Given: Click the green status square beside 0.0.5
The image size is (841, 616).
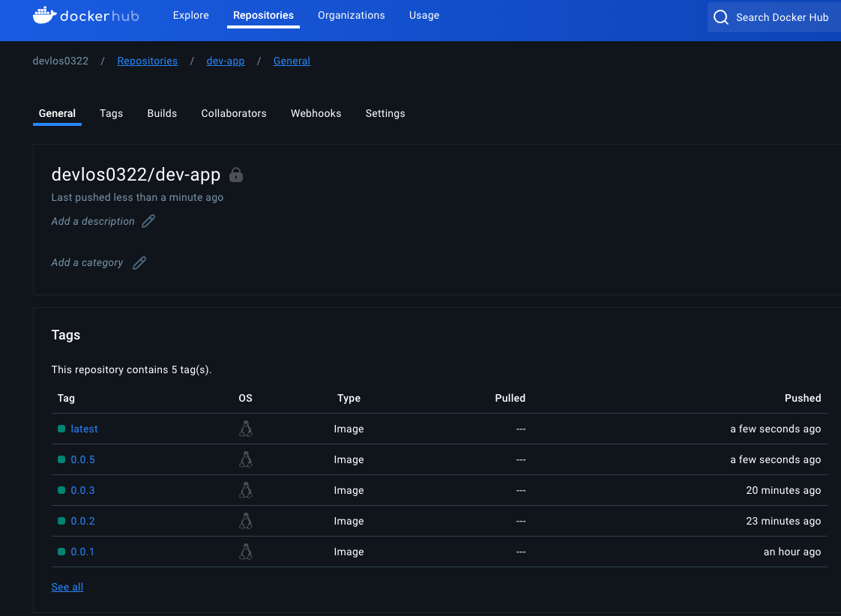Looking at the screenshot, I should coord(61,459).
